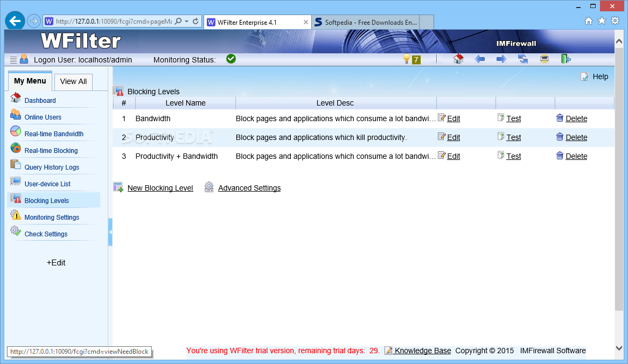Click the address bar search magnifier
The image size is (628, 364).
click(x=178, y=21)
